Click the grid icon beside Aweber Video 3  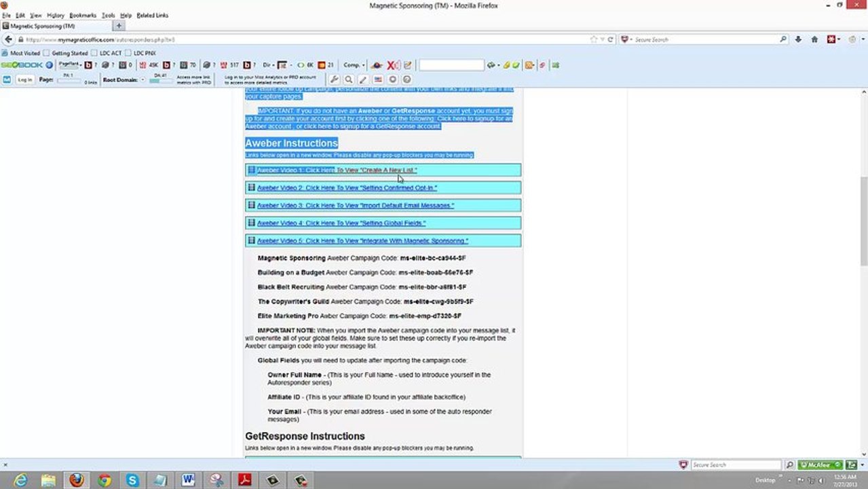tap(251, 205)
